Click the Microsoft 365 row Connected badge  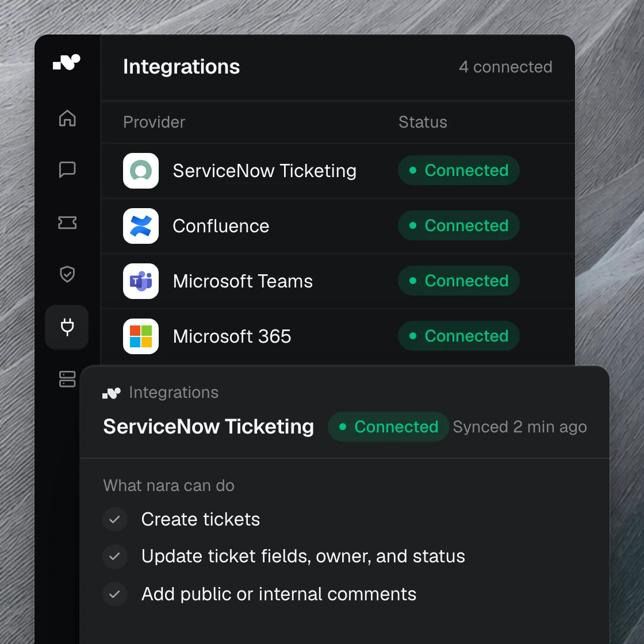[x=459, y=336]
